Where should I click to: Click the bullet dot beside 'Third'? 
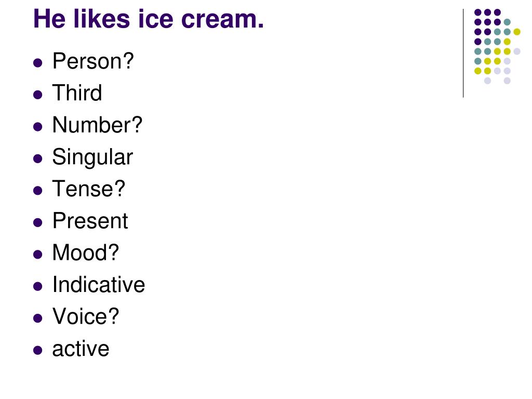[37, 95]
